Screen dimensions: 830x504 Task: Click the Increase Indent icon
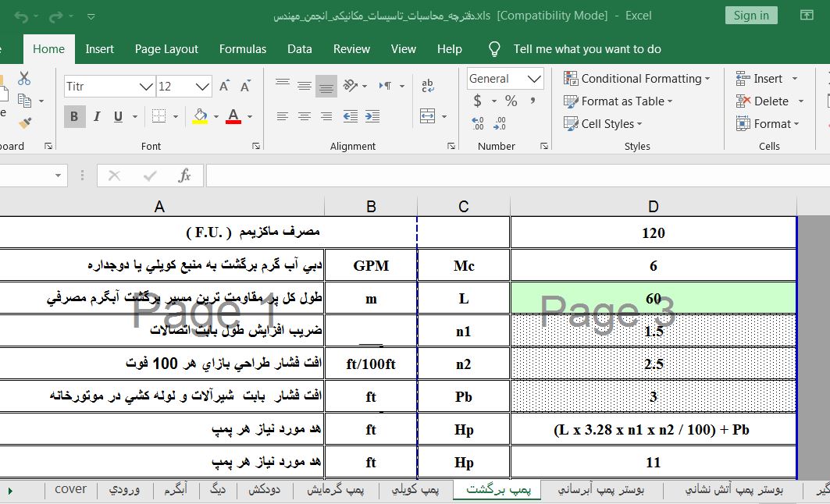(372, 116)
